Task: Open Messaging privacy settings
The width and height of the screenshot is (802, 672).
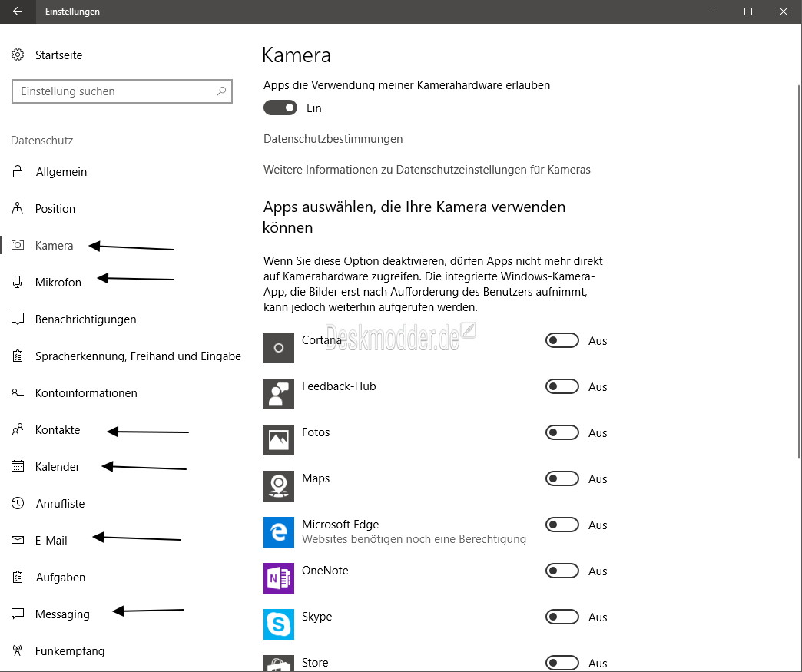Action: coord(62,614)
